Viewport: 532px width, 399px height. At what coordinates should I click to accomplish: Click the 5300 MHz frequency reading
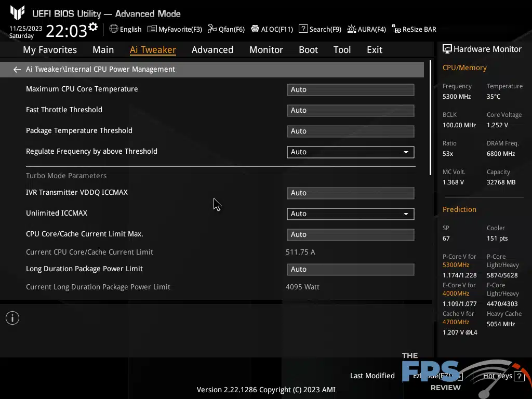[x=457, y=97]
